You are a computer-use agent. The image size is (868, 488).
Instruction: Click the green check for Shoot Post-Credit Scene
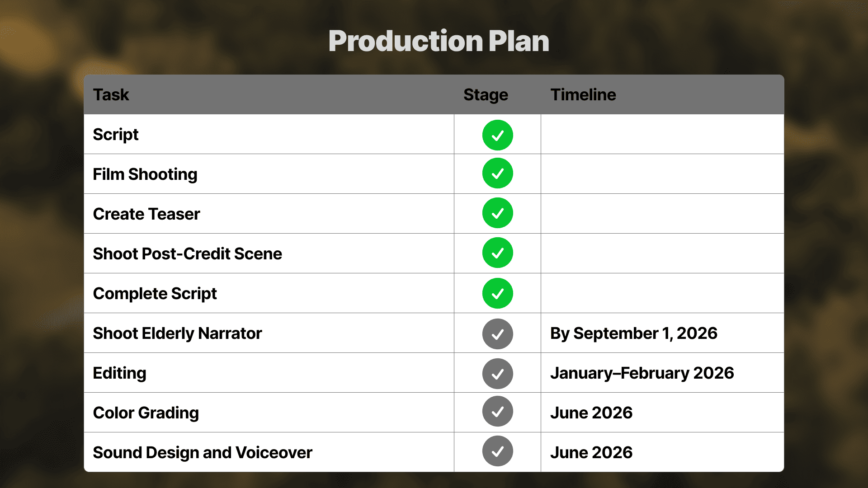point(497,253)
